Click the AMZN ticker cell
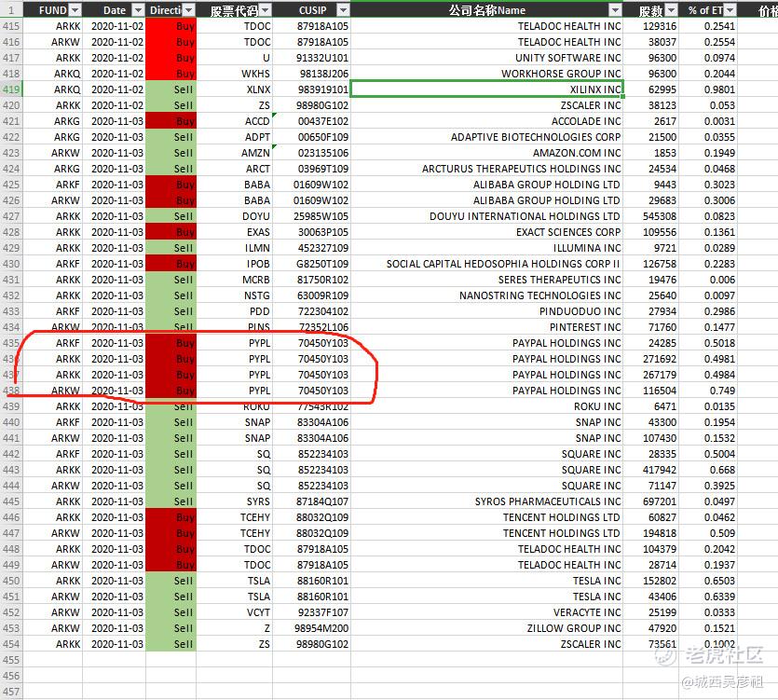The height and width of the screenshot is (700, 778). click(234, 153)
